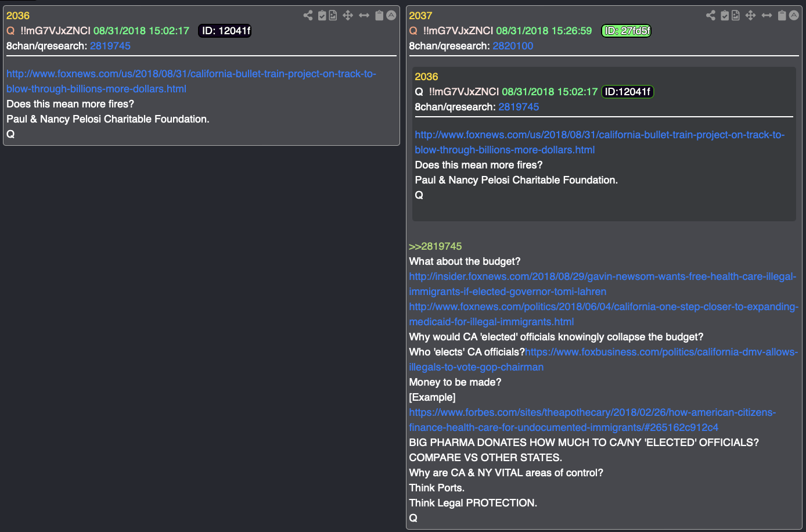Click the image file icon on post 2037

click(x=736, y=16)
